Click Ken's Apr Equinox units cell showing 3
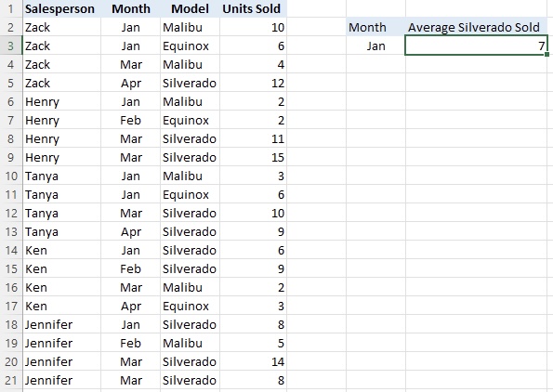Screen dimensions: 553x392 coord(253,306)
